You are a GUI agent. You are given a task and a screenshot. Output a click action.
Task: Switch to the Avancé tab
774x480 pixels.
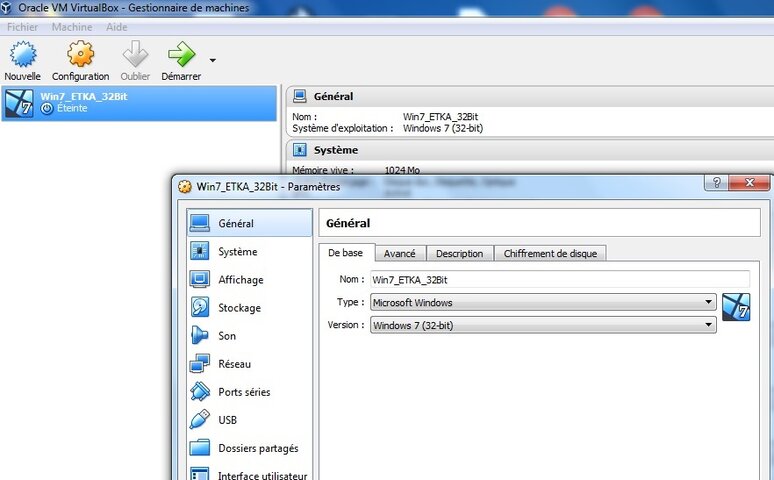pyautogui.click(x=399, y=254)
